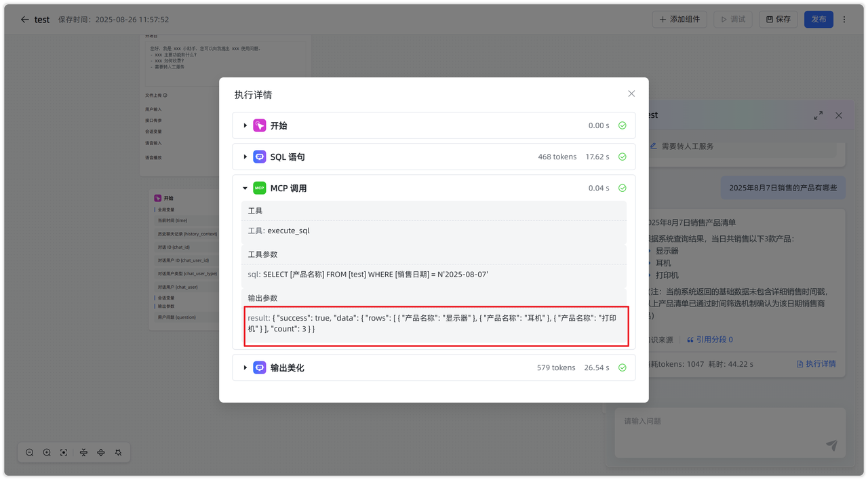
Task: Click the 保存 save button
Action: click(778, 20)
